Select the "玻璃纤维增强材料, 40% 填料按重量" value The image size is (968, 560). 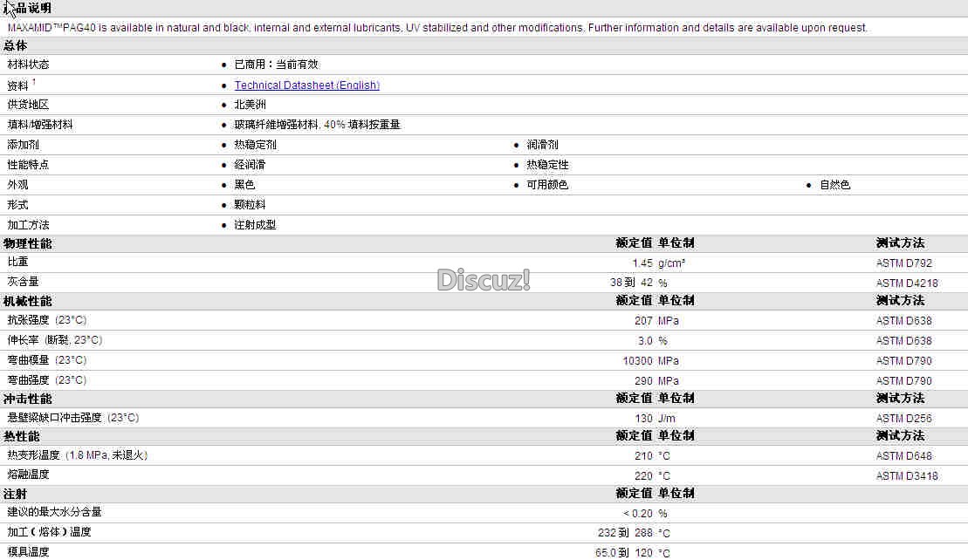point(318,125)
